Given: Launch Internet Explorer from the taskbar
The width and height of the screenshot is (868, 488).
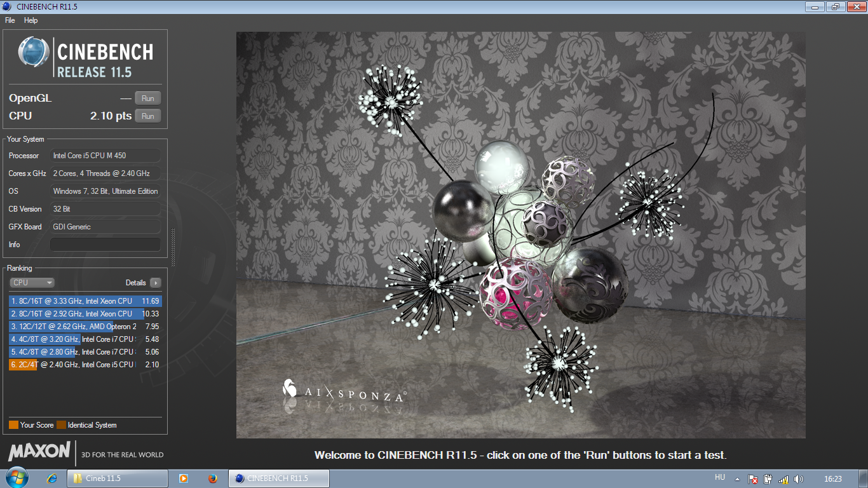Looking at the screenshot, I should pos(53,478).
